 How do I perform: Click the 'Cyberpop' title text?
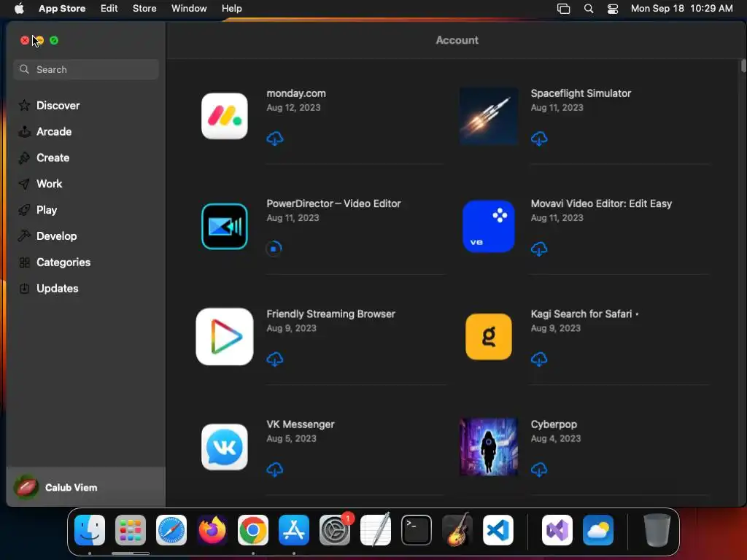(554, 424)
